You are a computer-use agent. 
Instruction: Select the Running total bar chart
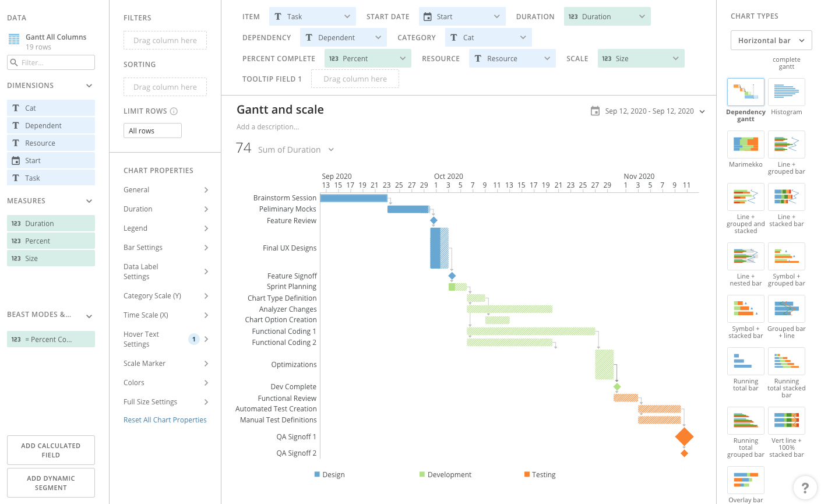coord(745,362)
